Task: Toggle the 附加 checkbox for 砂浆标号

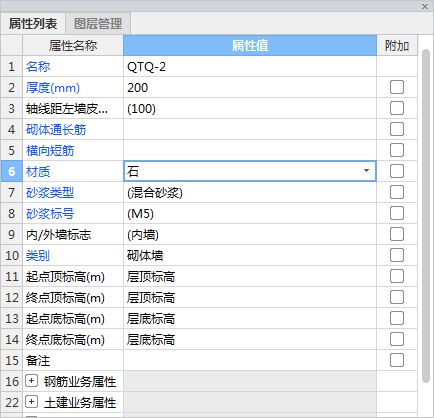Action: (x=397, y=213)
